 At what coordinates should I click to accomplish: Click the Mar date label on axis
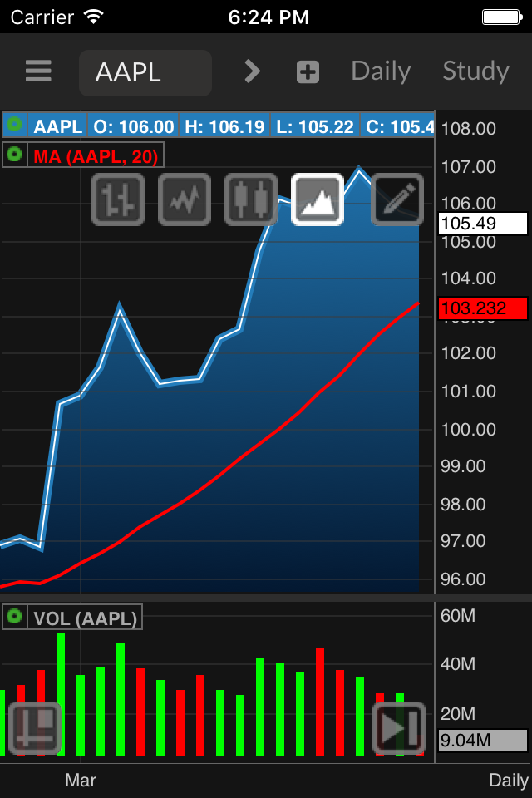[81, 781]
